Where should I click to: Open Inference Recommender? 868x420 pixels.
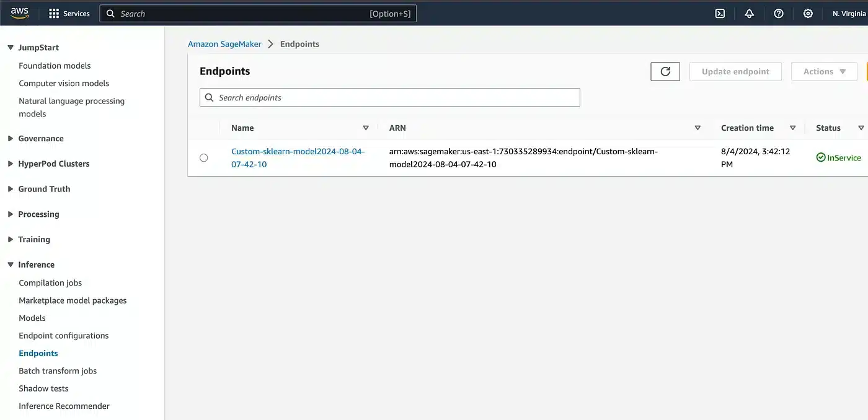pyautogui.click(x=64, y=406)
